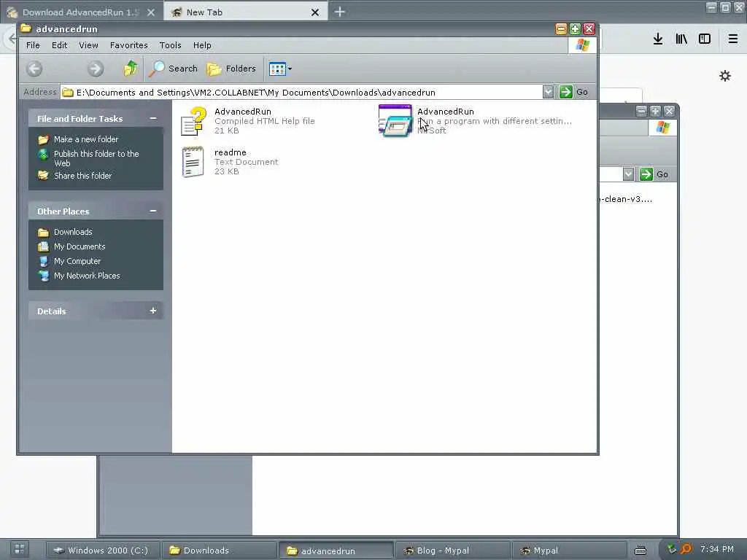Click the My Computer icon in sidebar
The image size is (747, 560).
tap(43, 262)
